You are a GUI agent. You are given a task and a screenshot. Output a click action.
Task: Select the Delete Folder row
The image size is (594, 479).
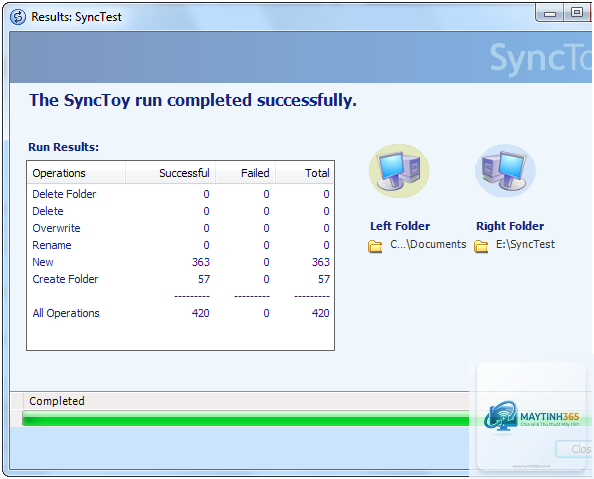181,194
